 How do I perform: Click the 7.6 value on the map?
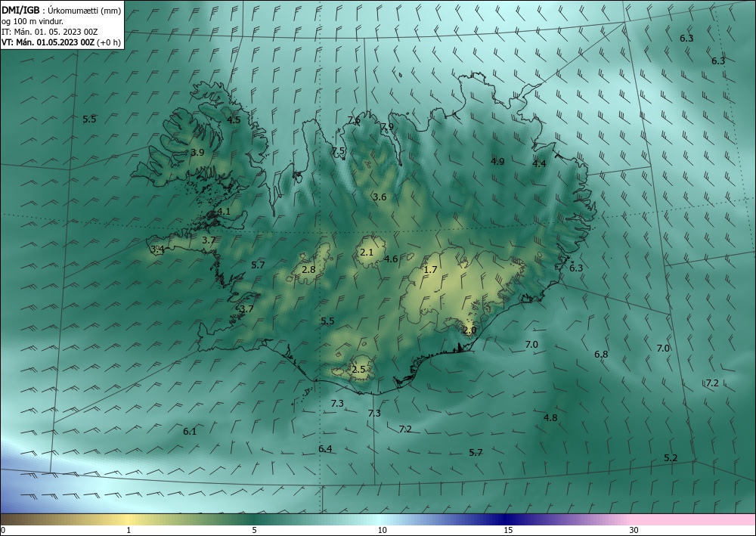[x=354, y=120]
